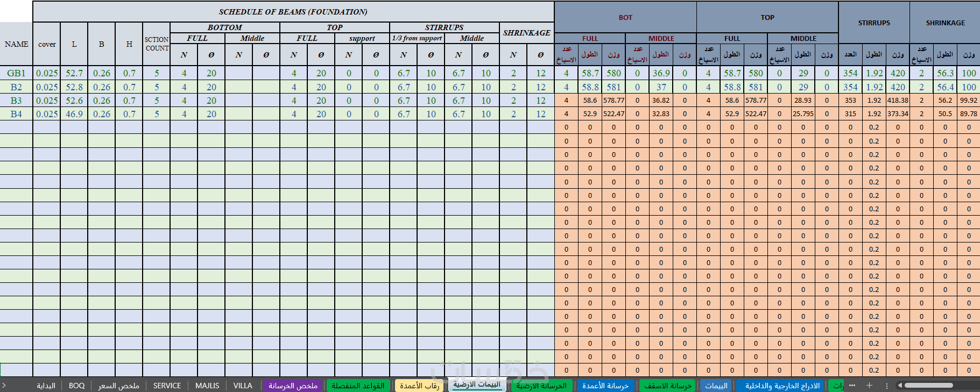The image size is (980, 392).
Task: Open the BOQ sheet tab
Action: (76, 386)
